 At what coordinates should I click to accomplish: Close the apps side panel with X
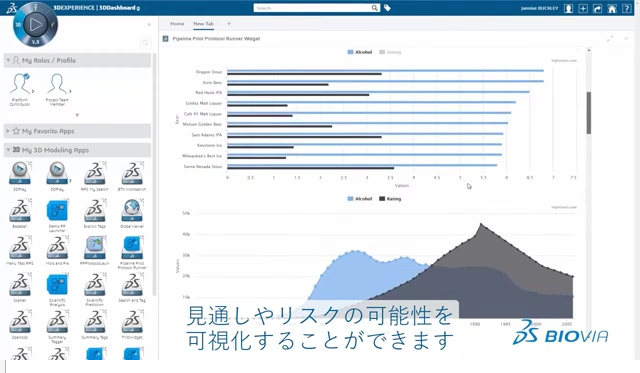(x=149, y=24)
